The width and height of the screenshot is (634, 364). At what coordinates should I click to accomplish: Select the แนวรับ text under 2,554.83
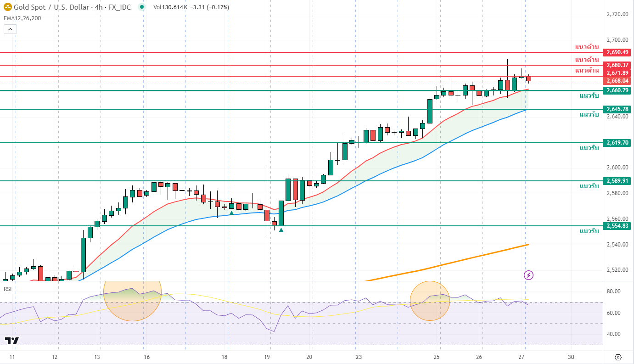[589, 231]
